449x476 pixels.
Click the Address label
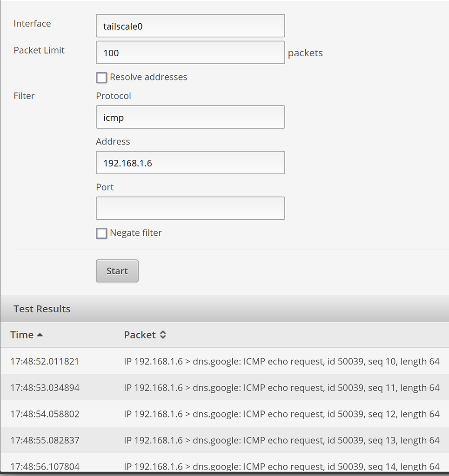[113, 141]
